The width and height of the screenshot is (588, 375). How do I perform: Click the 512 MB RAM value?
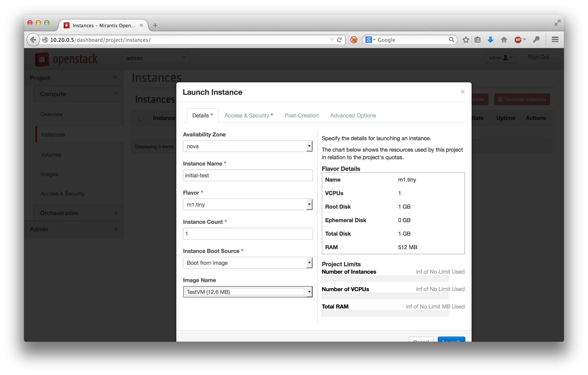point(407,247)
